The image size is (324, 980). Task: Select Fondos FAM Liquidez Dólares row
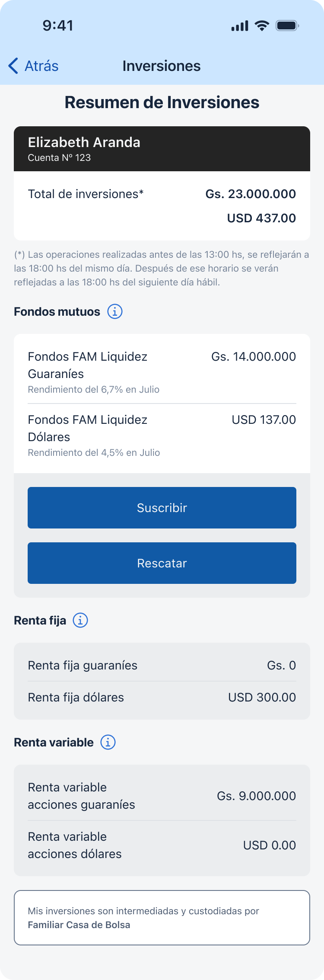[162, 435]
